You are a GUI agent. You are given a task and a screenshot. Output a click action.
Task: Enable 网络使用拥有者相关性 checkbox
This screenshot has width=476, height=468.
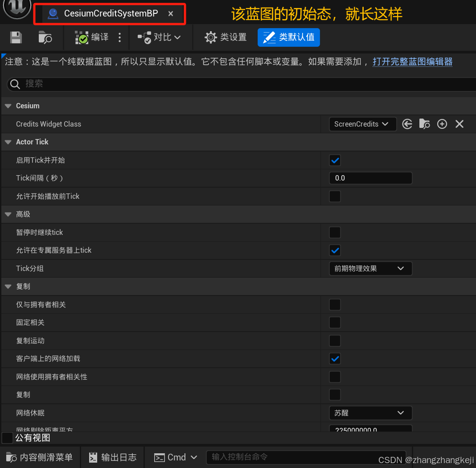(335, 377)
